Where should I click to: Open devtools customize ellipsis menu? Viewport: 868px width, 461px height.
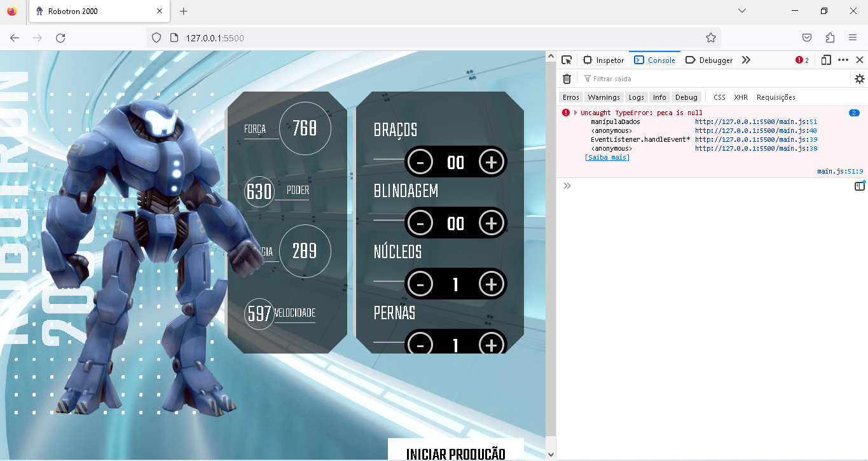[x=843, y=60]
